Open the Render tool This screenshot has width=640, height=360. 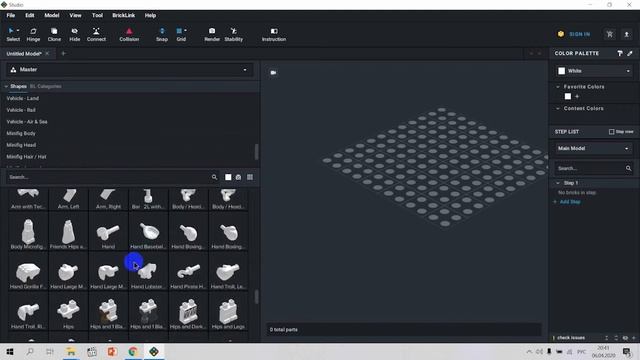tap(212, 35)
